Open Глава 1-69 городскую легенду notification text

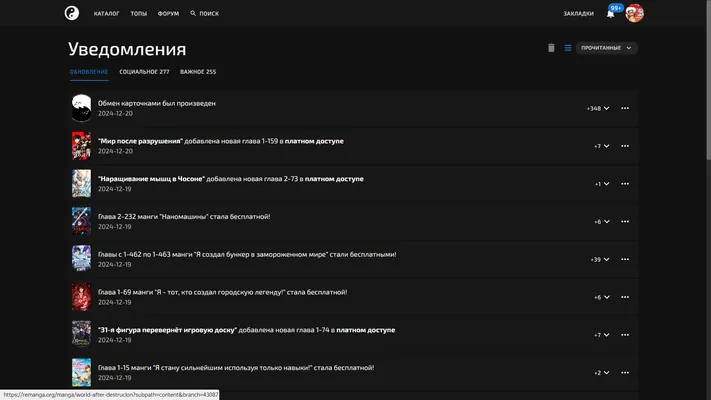pos(223,292)
